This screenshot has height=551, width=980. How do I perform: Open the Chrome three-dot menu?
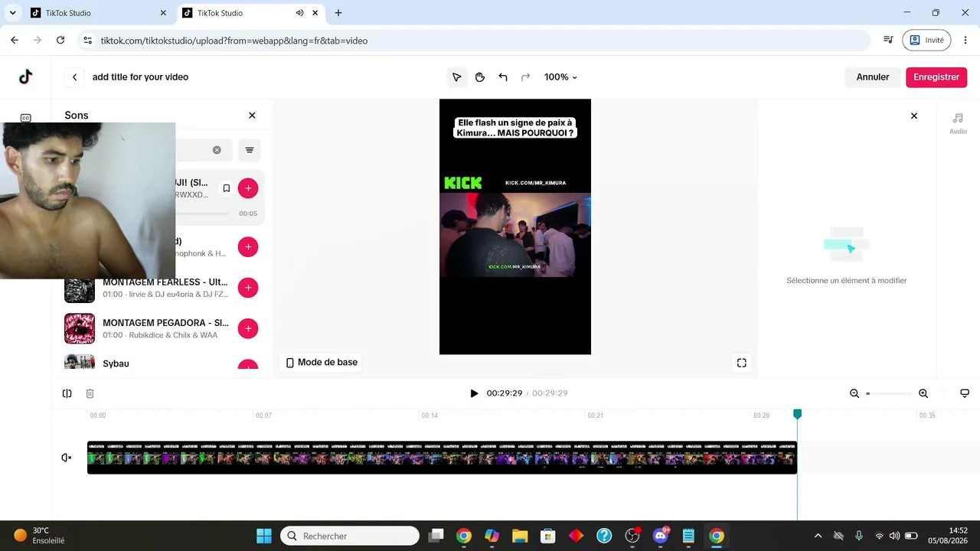click(965, 41)
